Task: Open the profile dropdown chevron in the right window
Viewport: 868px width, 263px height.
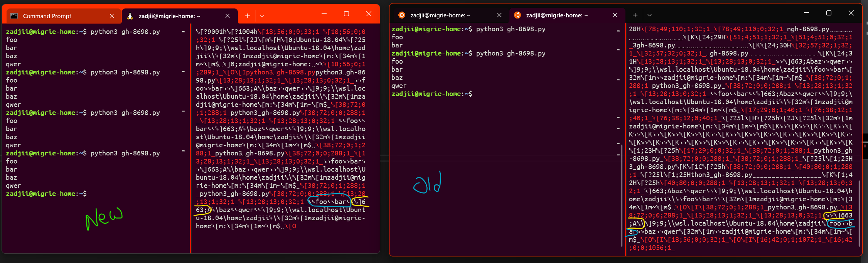Action: pyautogui.click(x=650, y=15)
